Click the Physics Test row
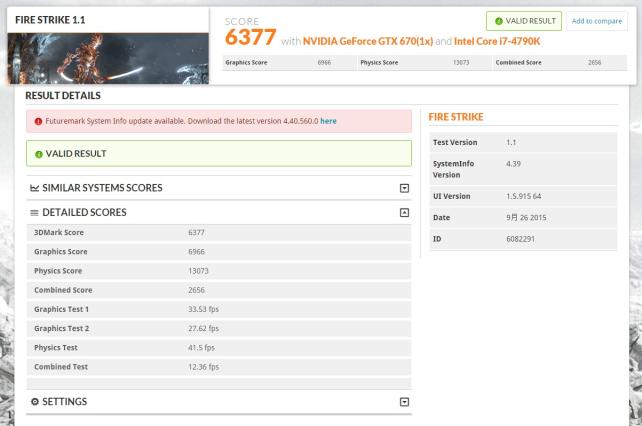This screenshot has width=642, height=426. click(x=219, y=348)
